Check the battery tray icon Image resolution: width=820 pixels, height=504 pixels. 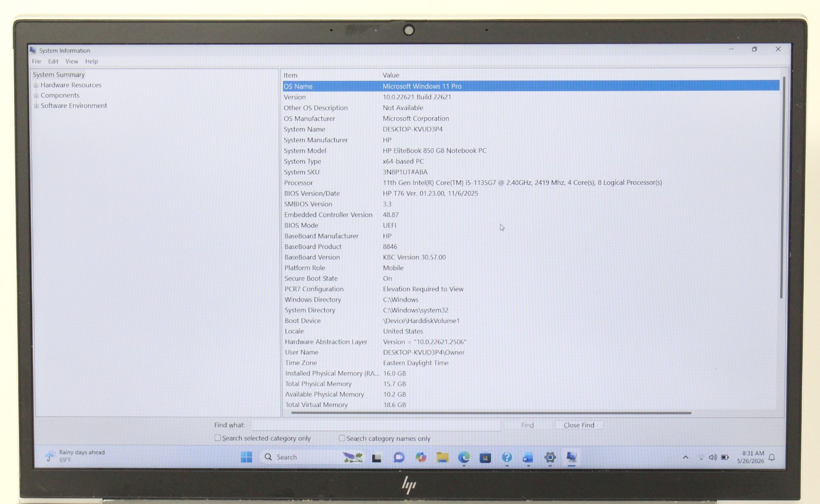pyautogui.click(x=725, y=457)
